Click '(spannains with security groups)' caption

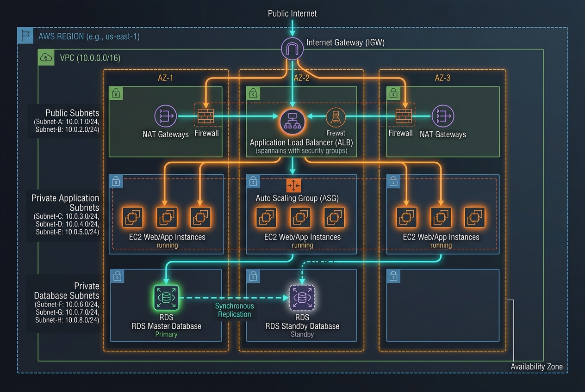[x=301, y=151]
